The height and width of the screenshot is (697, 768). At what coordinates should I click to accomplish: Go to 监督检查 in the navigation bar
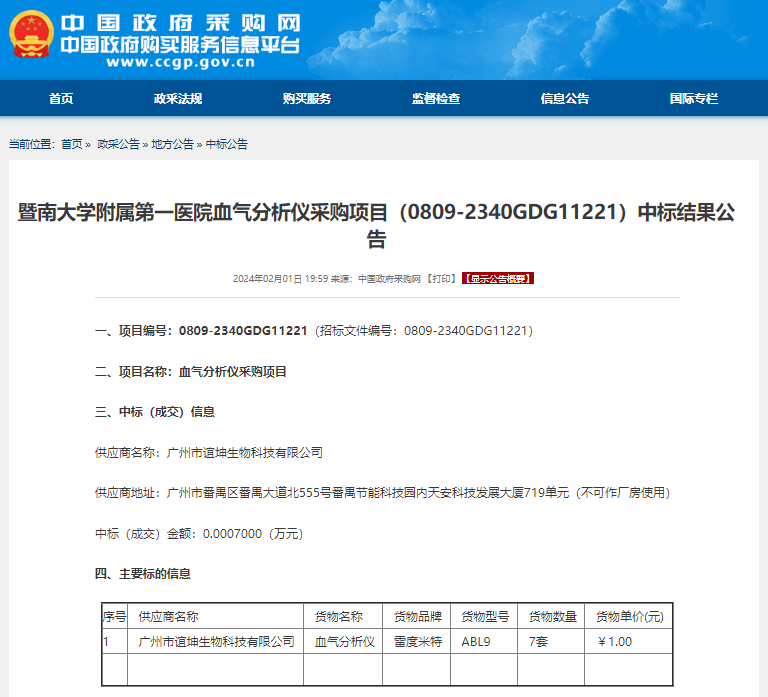pyautogui.click(x=436, y=98)
